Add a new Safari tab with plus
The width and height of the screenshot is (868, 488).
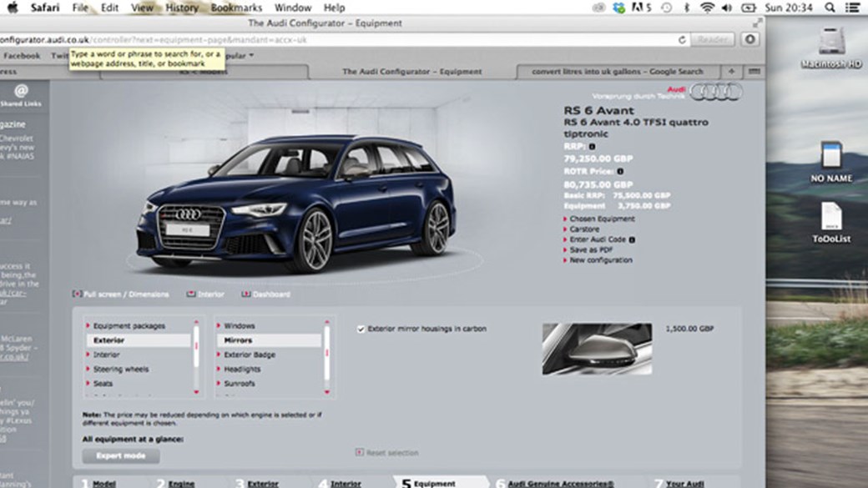731,72
